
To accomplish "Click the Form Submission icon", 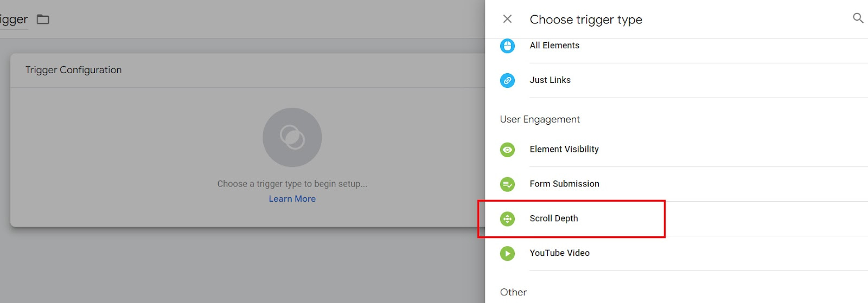I will [507, 184].
